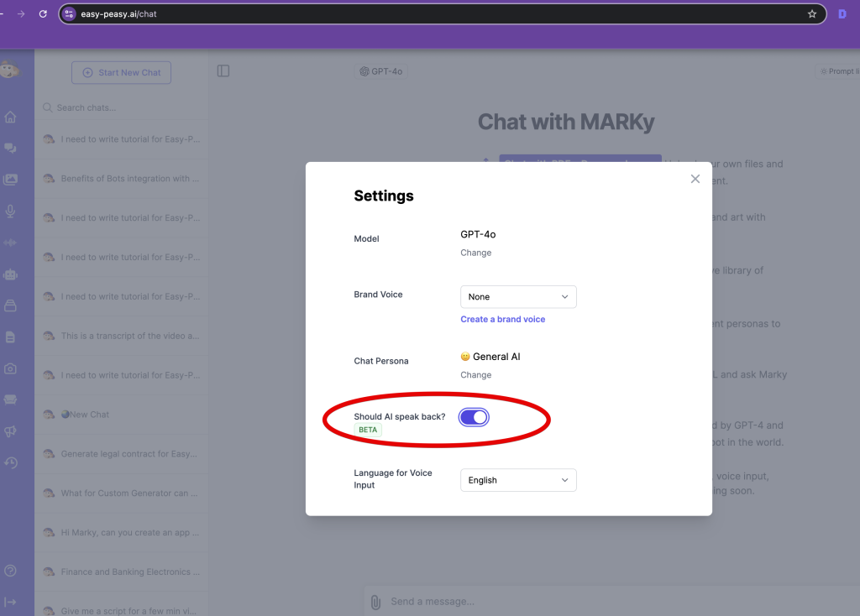Select the microphone icon in sidebar

pyautogui.click(x=11, y=211)
